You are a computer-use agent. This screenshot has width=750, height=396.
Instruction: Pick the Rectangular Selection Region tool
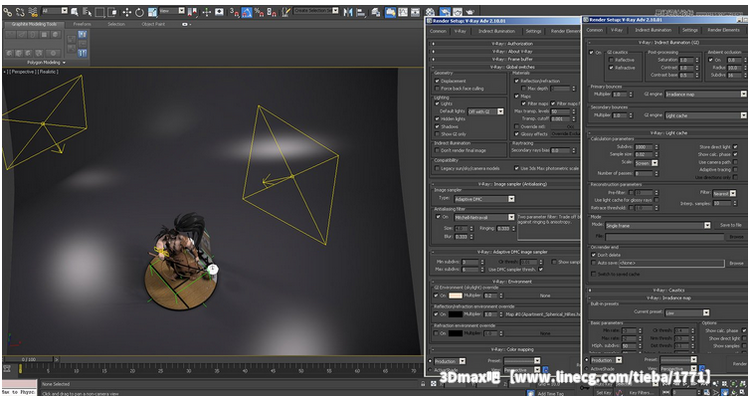point(99,12)
